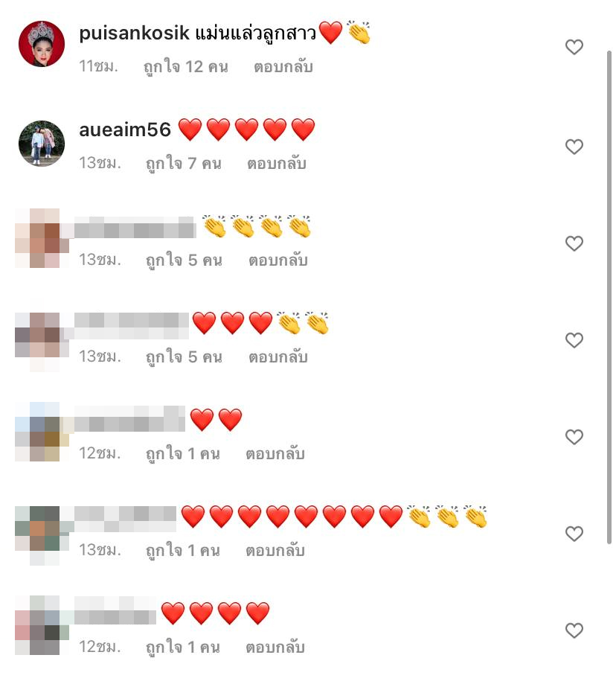The height and width of the screenshot is (687, 616).
Task: Like puisankosik's comment with the heart icon
Action: tap(574, 47)
